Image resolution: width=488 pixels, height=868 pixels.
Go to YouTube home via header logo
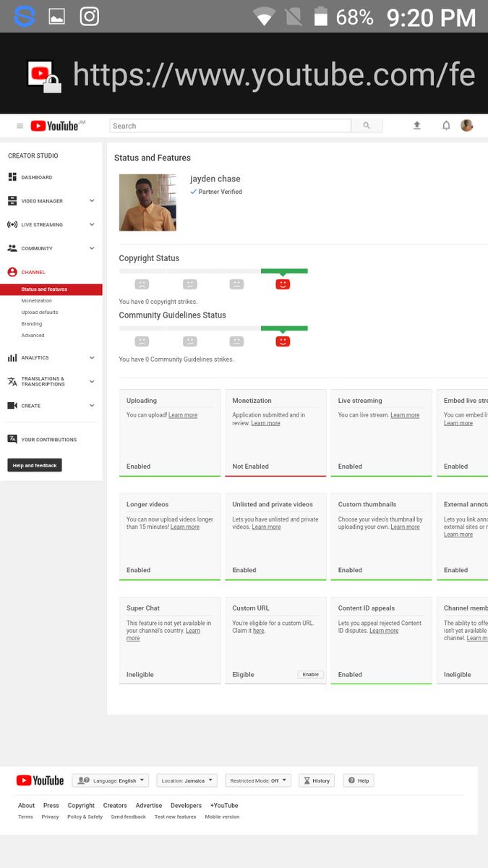54,126
